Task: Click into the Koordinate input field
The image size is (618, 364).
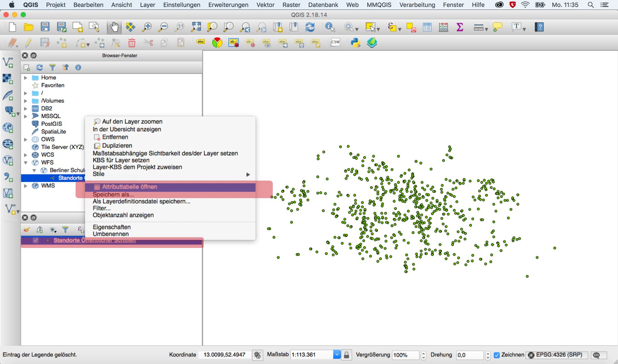Action: (x=225, y=355)
